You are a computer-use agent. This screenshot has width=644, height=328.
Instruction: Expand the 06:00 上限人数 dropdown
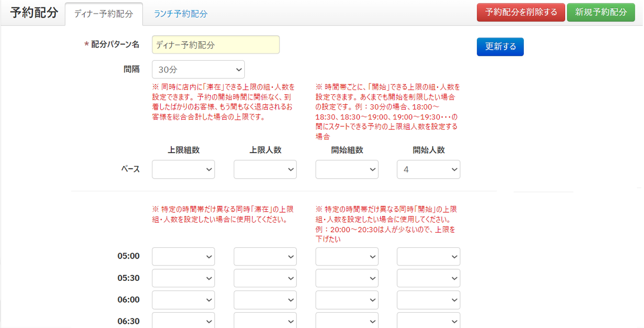265,300
